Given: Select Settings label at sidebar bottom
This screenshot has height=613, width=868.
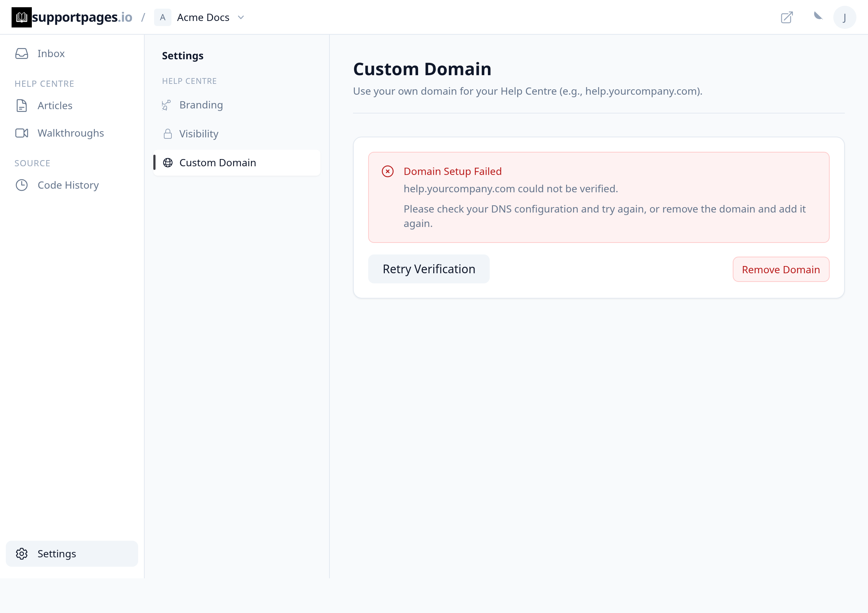Looking at the screenshot, I should [x=57, y=554].
